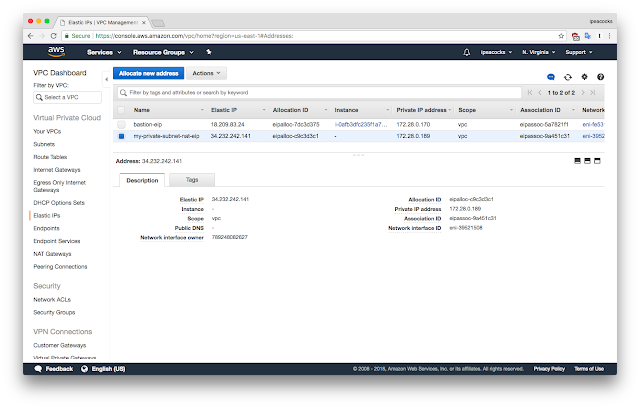Viewport: 640px width, 408px height.
Task: Reload the page in the browser
Action: [x=53, y=36]
